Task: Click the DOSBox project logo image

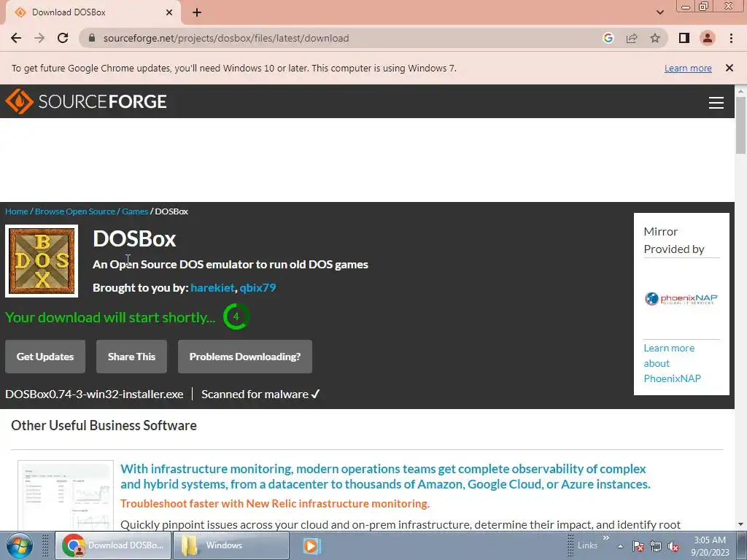Action: pos(42,261)
